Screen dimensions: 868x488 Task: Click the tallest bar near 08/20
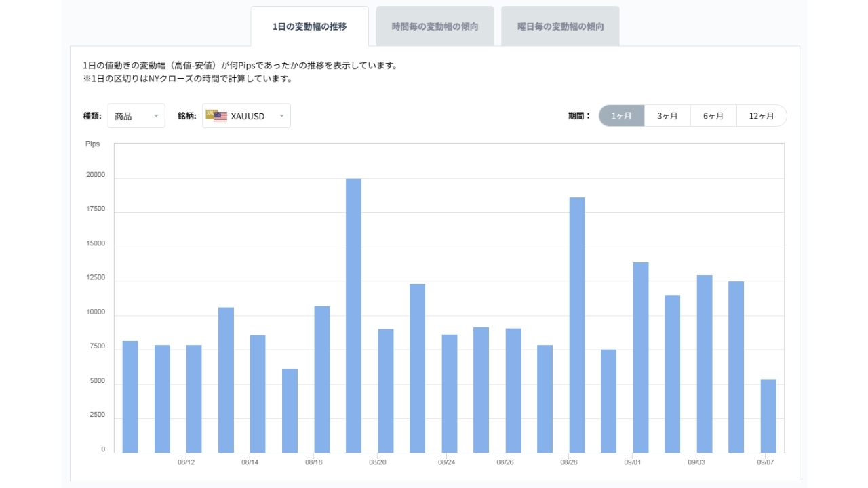point(354,316)
